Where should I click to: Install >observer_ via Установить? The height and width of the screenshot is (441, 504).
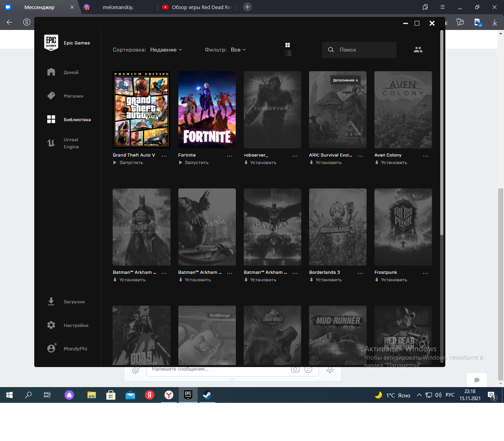[260, 162]
